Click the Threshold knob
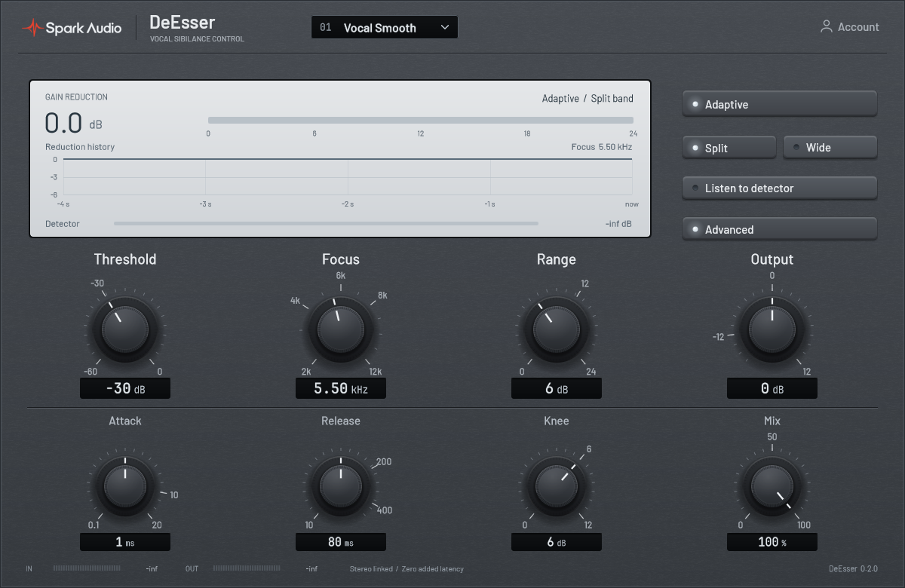Viewport: 905px width, 588px height. [x=125, y=330]
